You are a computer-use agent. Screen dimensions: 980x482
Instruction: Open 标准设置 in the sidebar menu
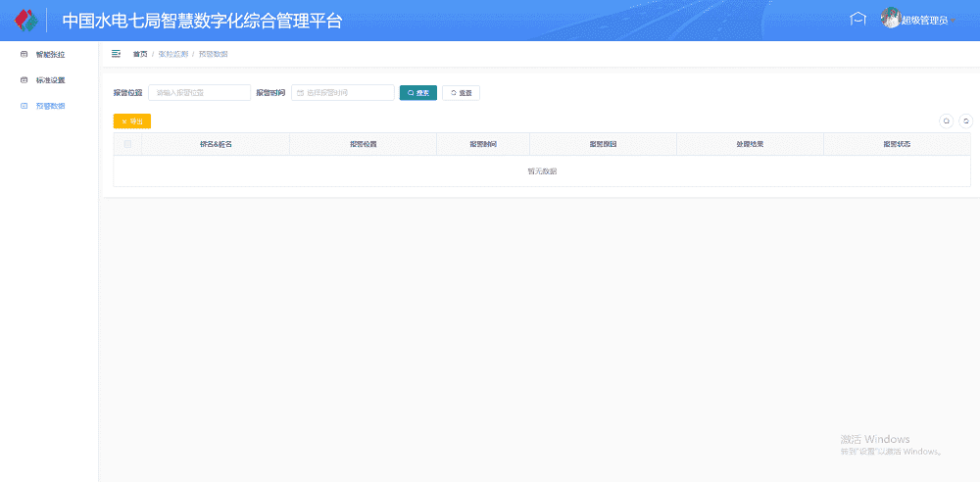(50, 79)
